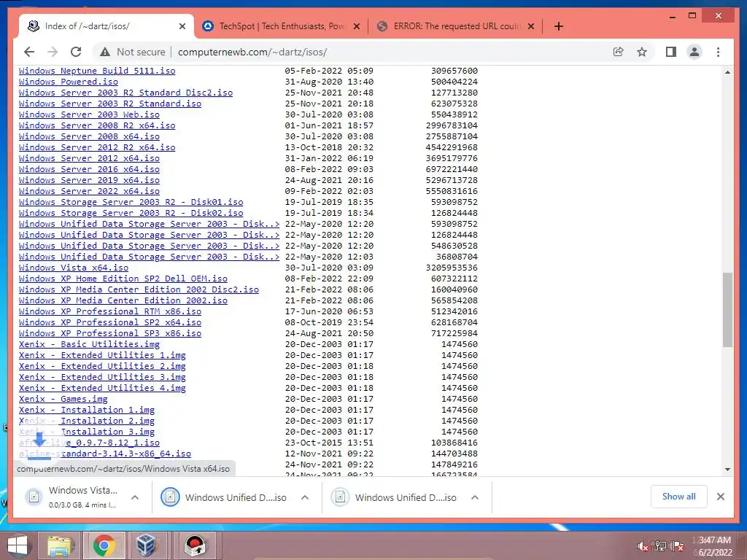747x560 pixels.
Task: Click the network tray icon
Action: coord(660,546)
